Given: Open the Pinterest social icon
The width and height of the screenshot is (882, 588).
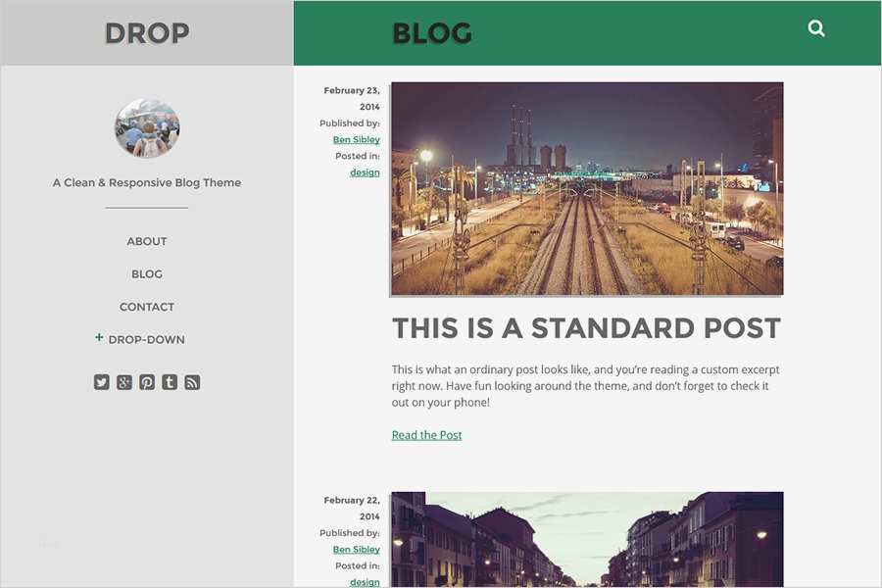Looking at the screenshot, I should pos(147,382).
